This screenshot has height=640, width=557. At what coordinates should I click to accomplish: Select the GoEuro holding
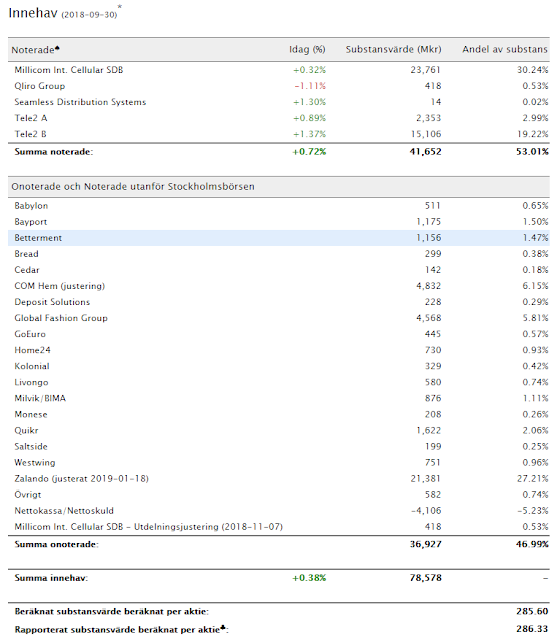click(x=279, y=334)
